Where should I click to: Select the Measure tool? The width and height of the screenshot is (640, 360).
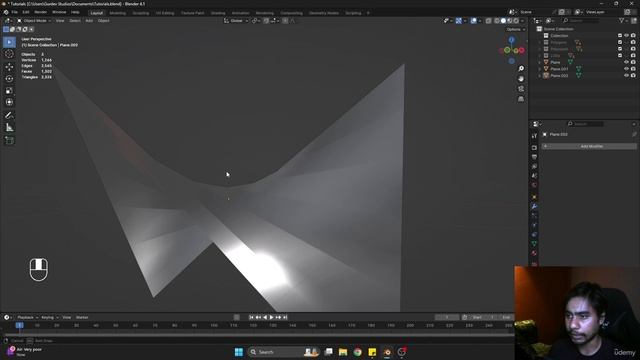coord(9,128)
